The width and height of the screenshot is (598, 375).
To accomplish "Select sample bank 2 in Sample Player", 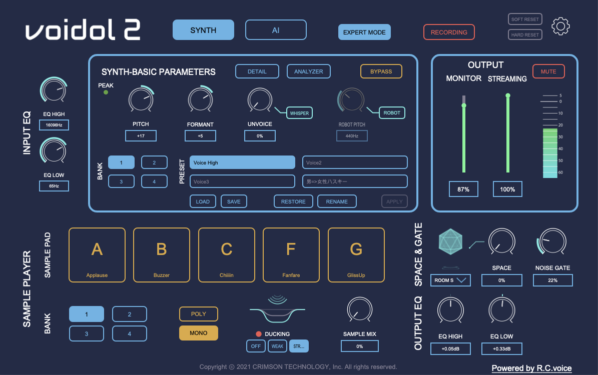I will [x=129, y=314].
